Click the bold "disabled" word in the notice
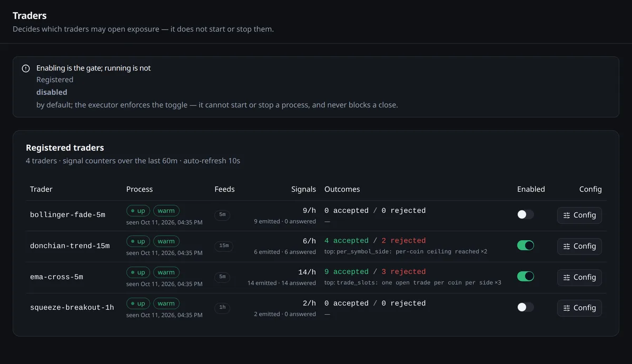The image size is (632, 364). (x=52, y=92)
